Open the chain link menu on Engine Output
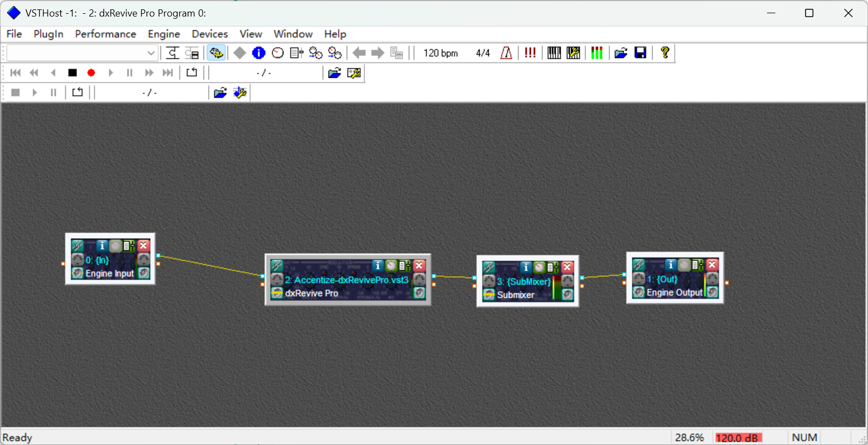The height and width of the screenshot is (445, 868). pyautogui.click(x=639, y=265)
